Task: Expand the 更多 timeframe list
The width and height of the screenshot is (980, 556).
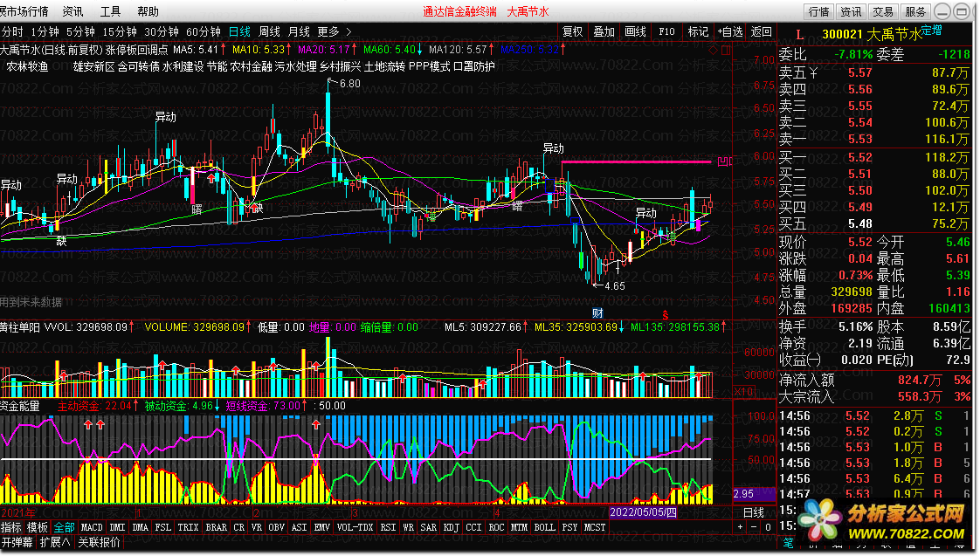Action: pos(328,31)
